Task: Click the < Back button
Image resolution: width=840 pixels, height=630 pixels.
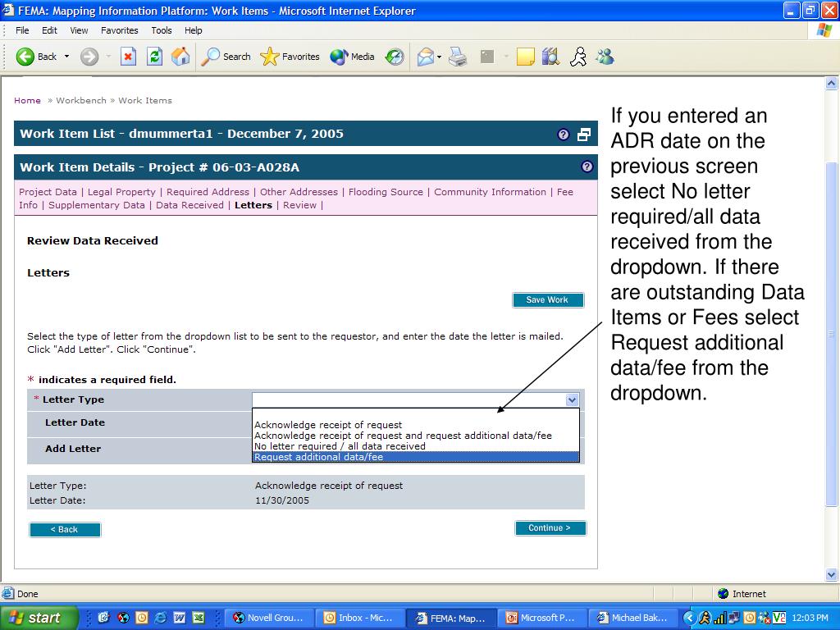Action: 65,530
